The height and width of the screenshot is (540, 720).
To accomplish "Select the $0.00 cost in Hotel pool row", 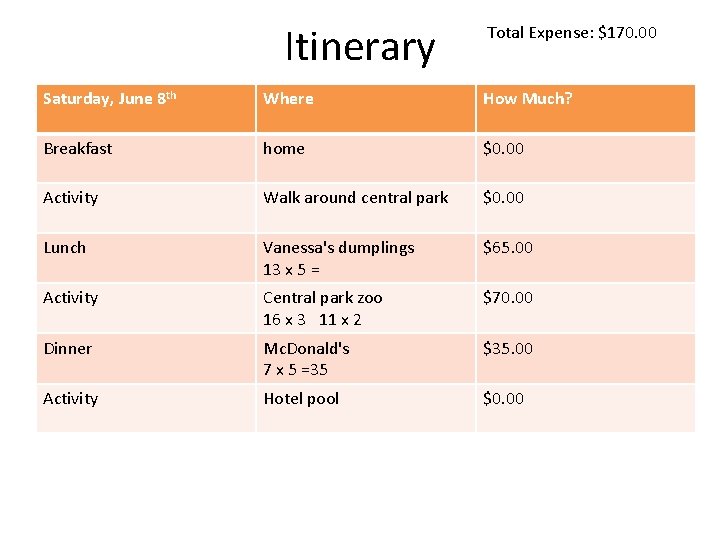I will 503,399.
